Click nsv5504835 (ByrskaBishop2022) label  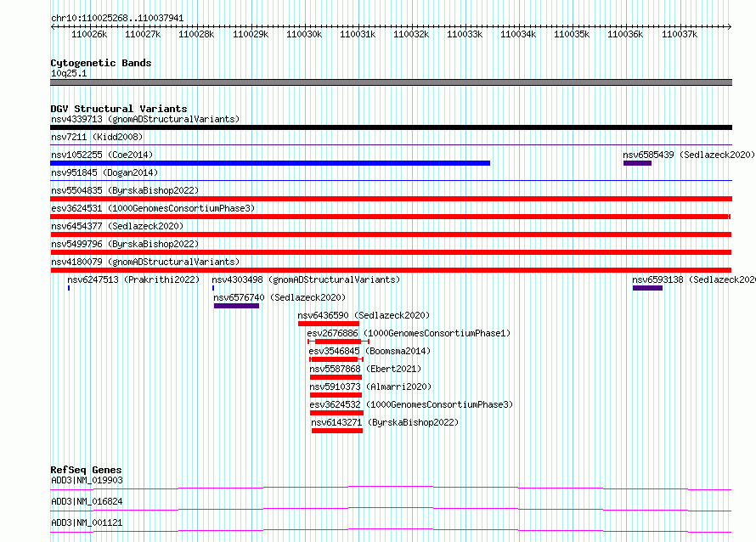pyautogui.click(x=125, y=190)
